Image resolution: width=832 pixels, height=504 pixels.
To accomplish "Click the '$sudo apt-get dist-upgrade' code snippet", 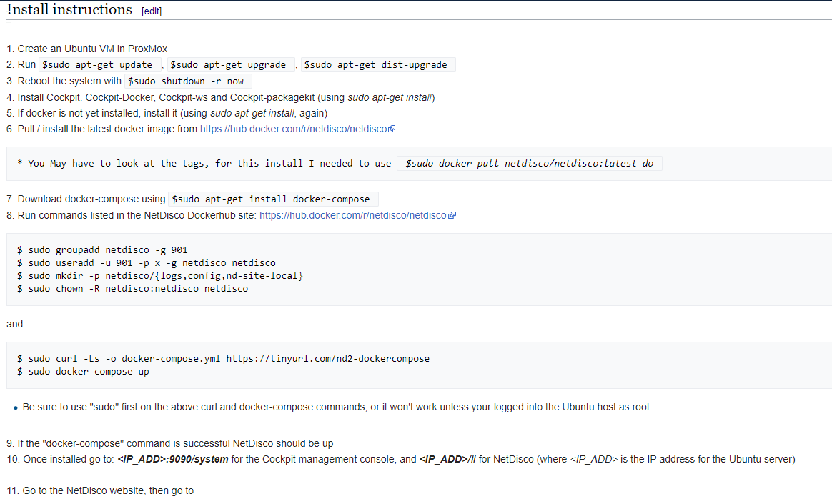I will [378, 65].
